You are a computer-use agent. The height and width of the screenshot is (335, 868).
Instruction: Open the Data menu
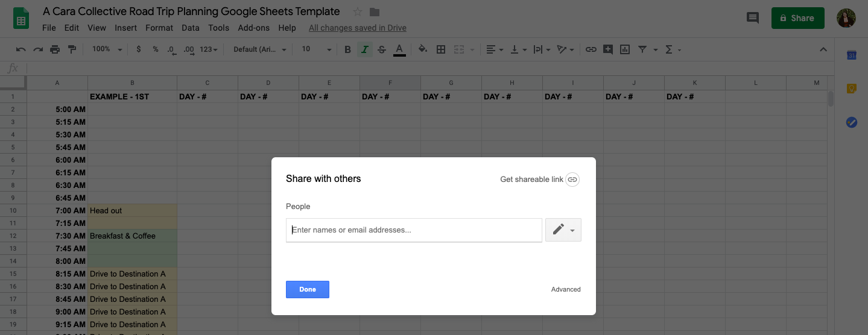tap(191, 28)
